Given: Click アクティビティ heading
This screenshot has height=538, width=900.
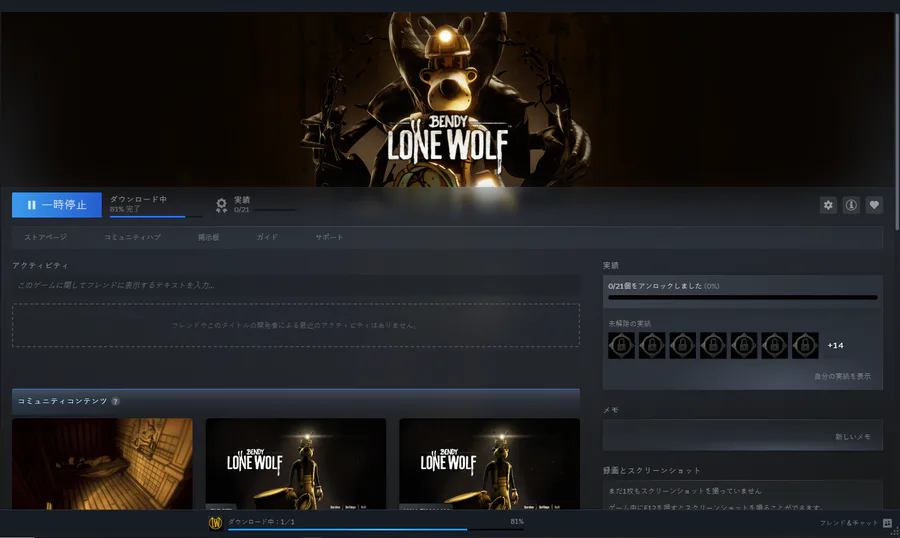Looking at the screenshot, I should [x=40, y=266].
